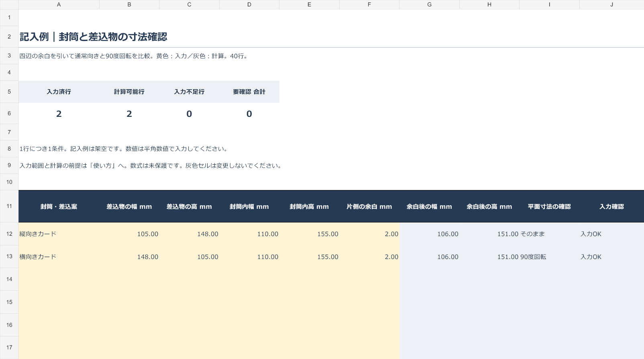Viewport: 644px width, 359px height.
Task: Select the description cell starting 四辺の余白を引いて
Action: [x=134, y=56]
